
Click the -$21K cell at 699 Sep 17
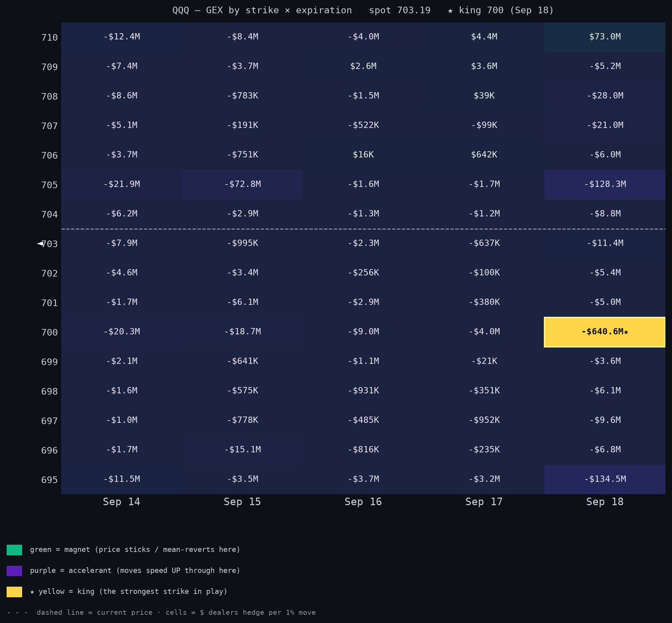pos(484,362)
